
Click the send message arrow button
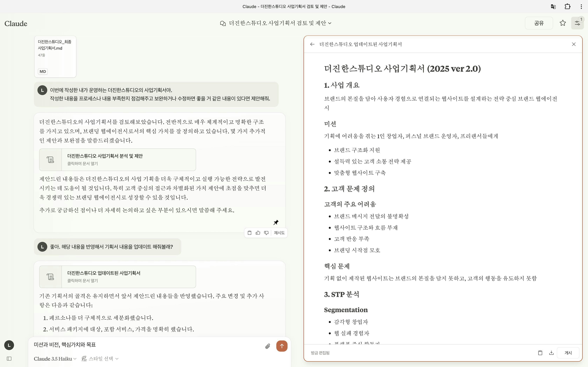point(282,346)
